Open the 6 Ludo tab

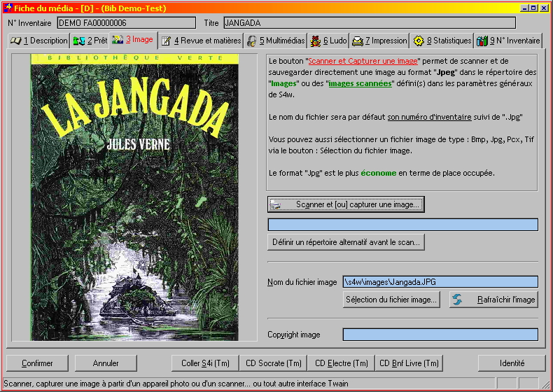pyautogui.click(x=329, y=41)
